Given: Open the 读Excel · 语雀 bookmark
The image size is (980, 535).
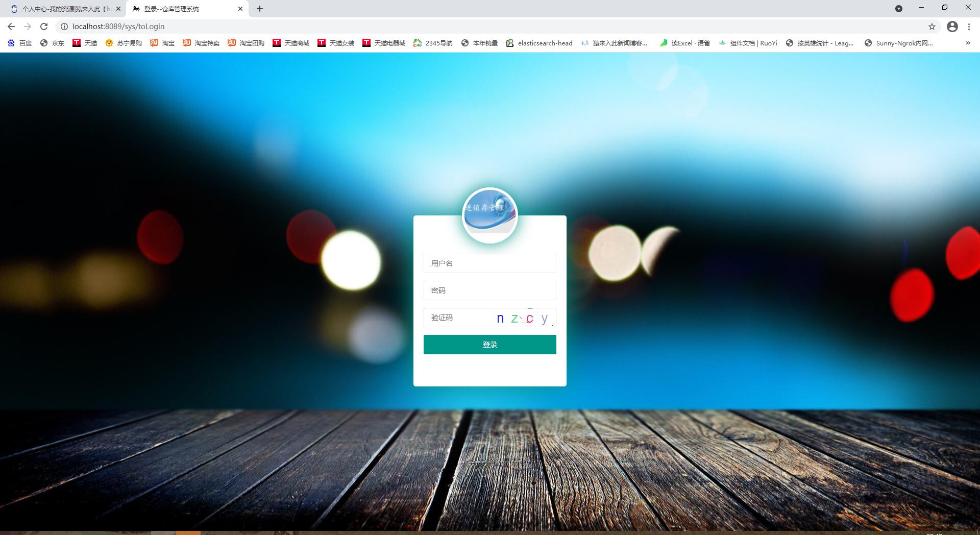Looking at the screenshot, I should pyautogui.click(x=684, y=43).
